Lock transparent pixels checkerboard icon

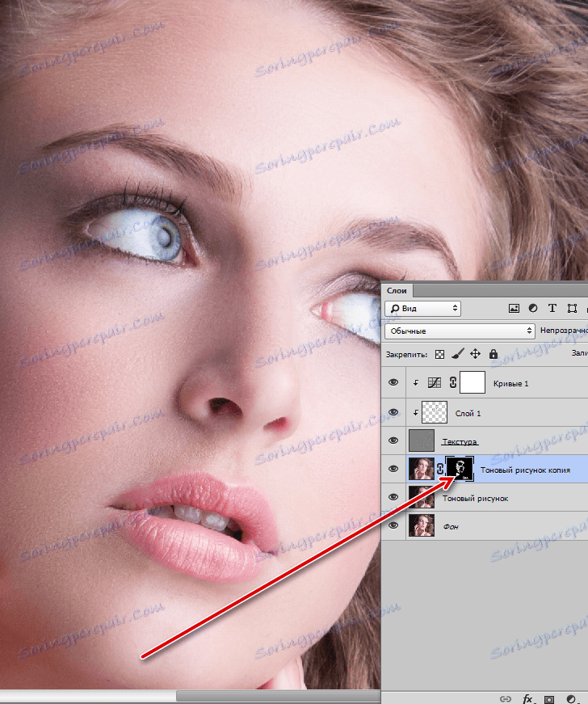click(x=439, y=355)
